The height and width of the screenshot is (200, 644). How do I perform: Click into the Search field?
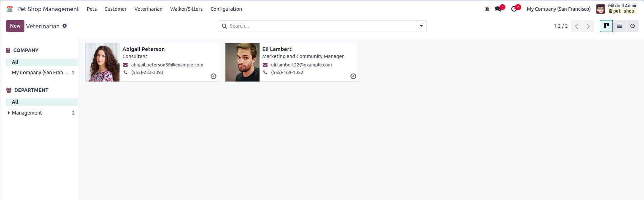(x=322, y=26)
